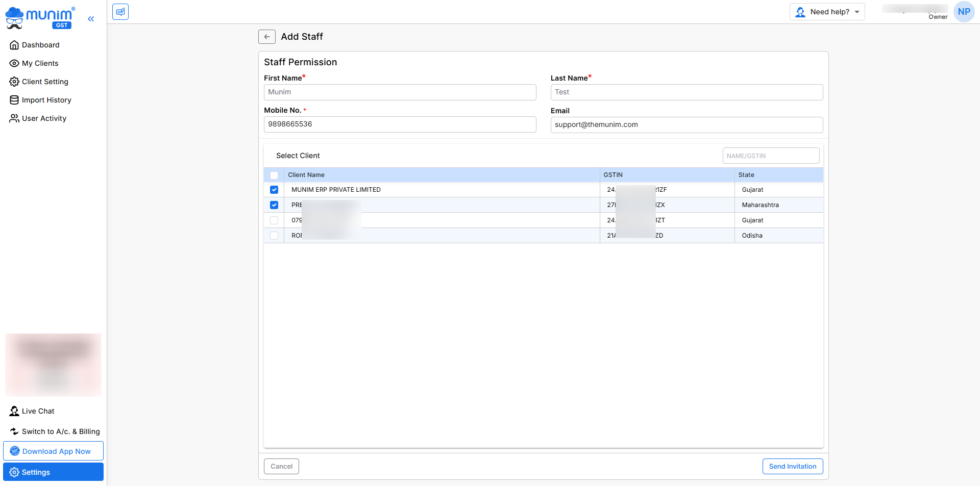The width and height of the screenshot is (980, 486).
Task: Click into the Email input field
Action: (x=686, y=124)
